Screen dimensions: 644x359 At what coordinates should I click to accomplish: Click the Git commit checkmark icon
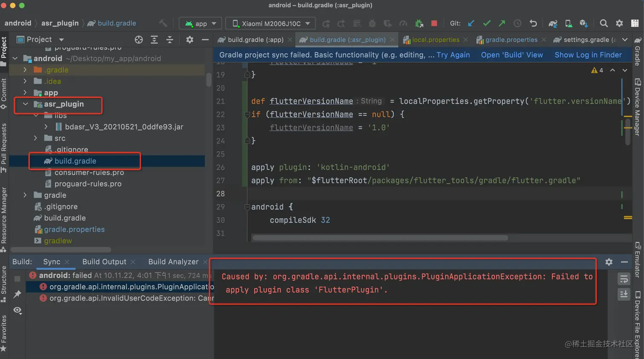pyautogui.click(x=486, y=23)
